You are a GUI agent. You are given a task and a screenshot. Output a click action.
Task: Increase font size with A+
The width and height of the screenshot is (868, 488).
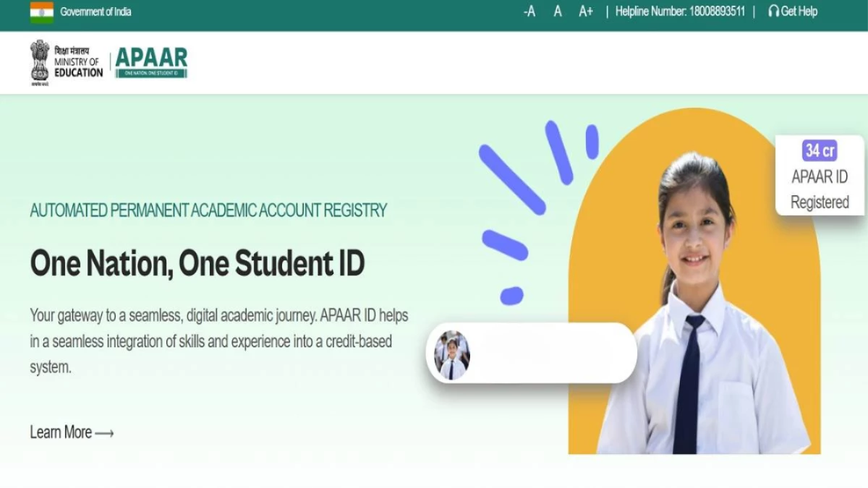click(586, 12)
